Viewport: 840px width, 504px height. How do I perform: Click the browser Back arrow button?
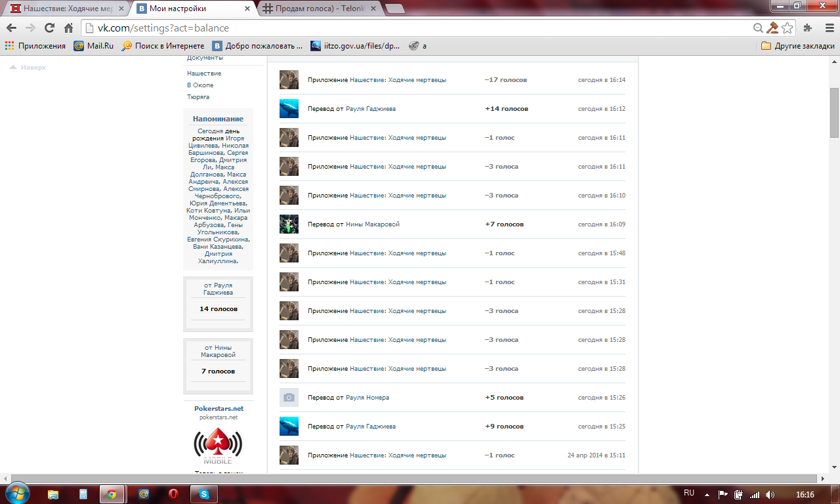pos(11,28)
